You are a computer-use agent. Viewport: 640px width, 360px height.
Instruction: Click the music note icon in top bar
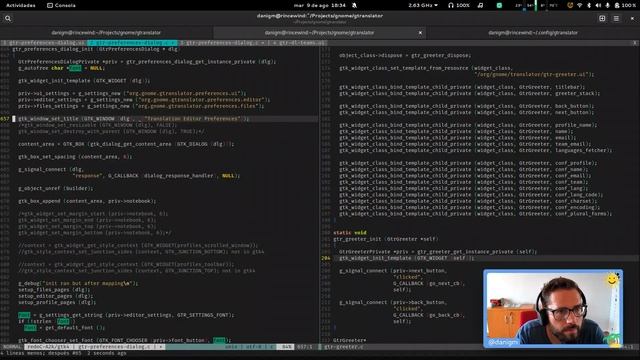[x=480, y=5]
